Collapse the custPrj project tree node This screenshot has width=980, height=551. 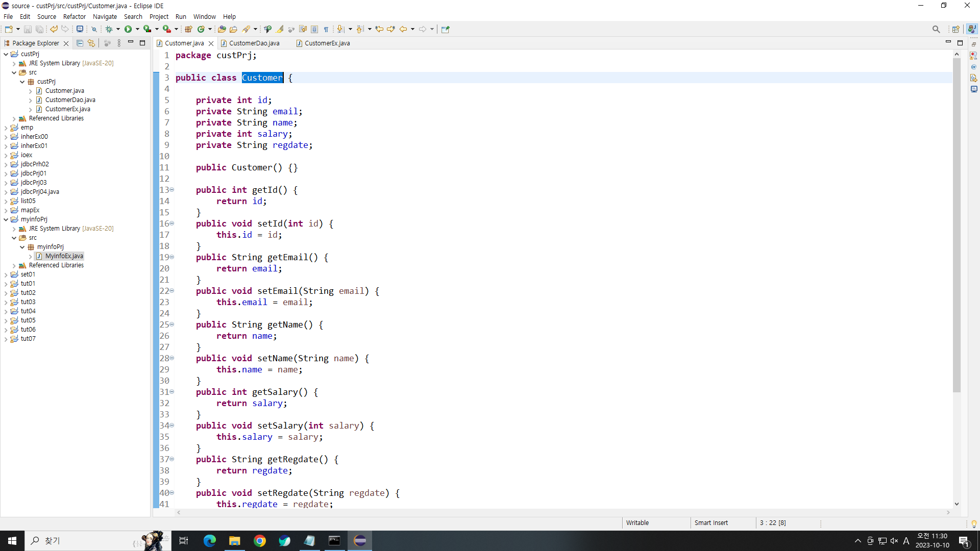coord(6,54)
